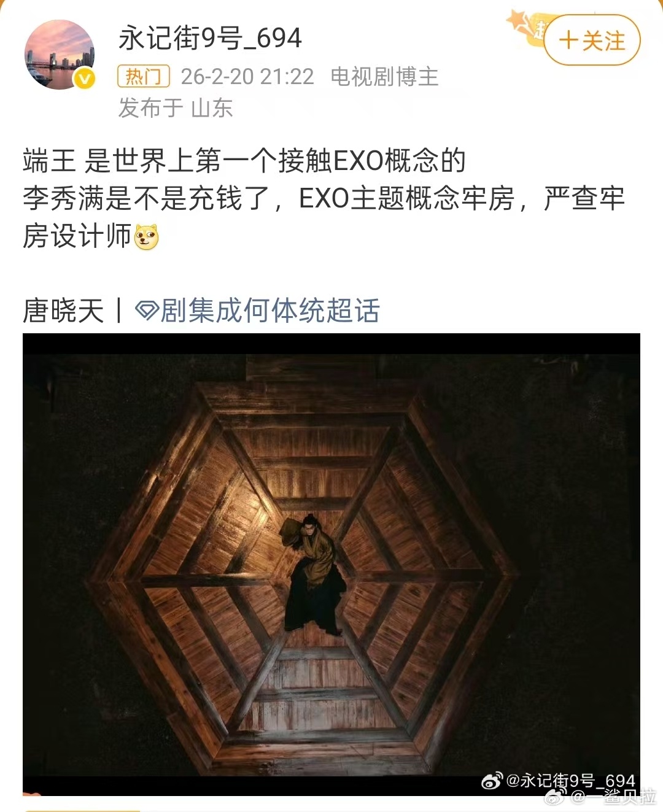Tap the doge emoji in the post
The image size is (663, 812).
click(146, 237)
